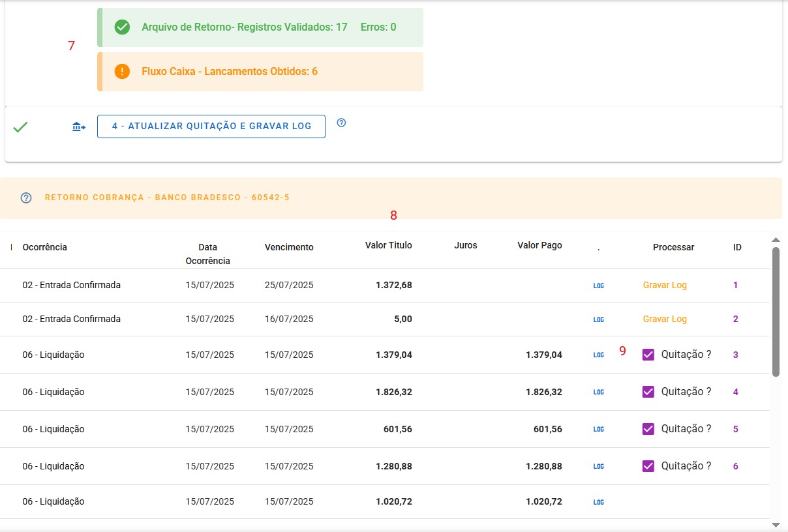Screen dimensions: 788x532
Task: Open LOG icon for row ID 3
Action: [x=598, y=355]
